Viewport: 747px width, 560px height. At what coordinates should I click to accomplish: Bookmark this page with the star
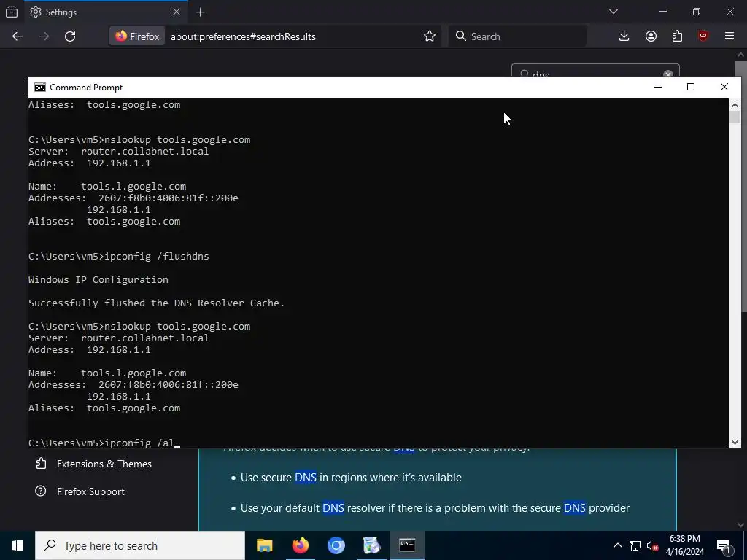(429, 36)
